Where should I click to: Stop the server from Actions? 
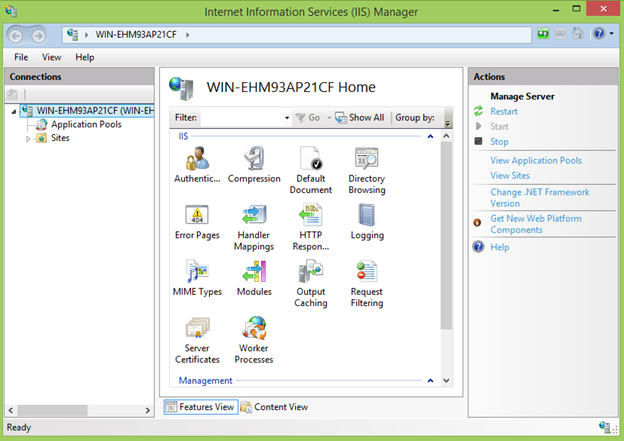499,142
